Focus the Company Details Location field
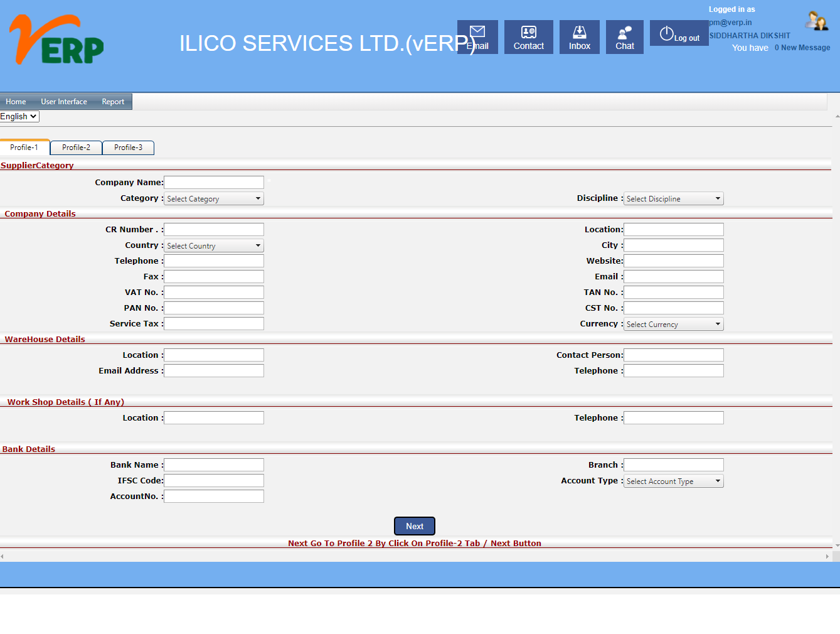The width and height of the screenshot is (840, 634). [x=674, y=230]
